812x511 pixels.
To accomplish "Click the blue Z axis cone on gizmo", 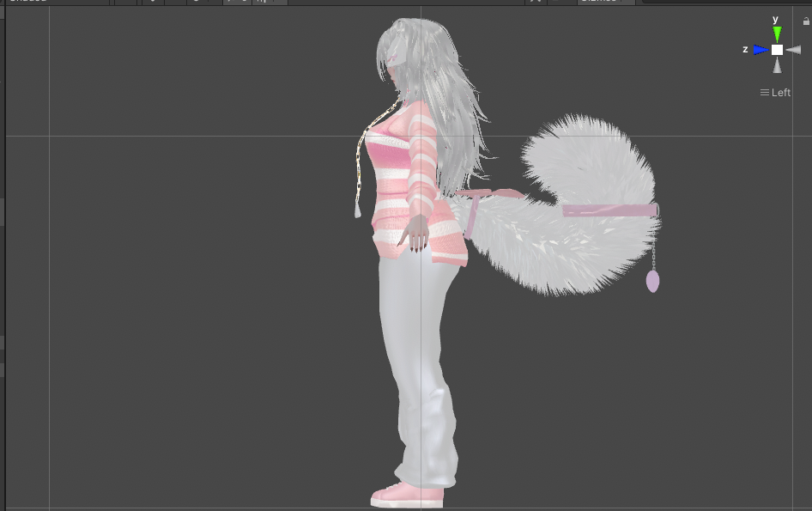I will (760, 50).
